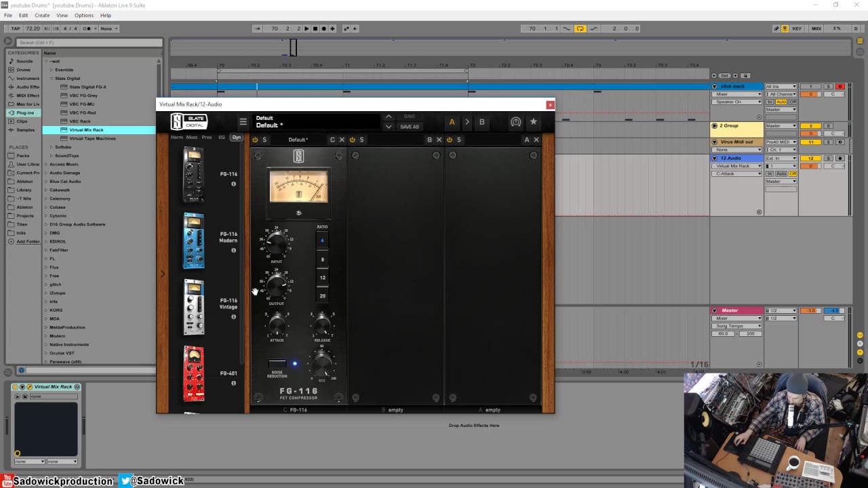The image size is (868, 488).
Task: Select preset bank A in Virtual Mix Rack
Action: (452, 122)
